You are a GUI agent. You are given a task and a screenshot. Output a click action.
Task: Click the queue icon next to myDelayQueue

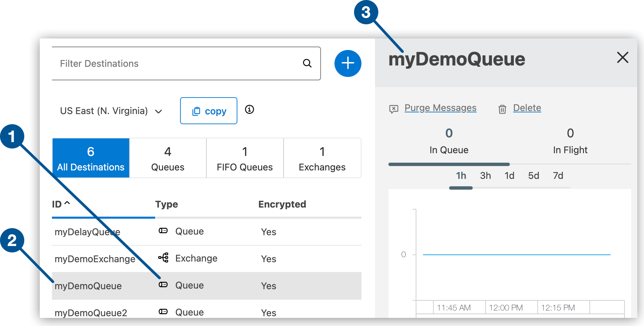pyautogui.click(x=163, y=231)
